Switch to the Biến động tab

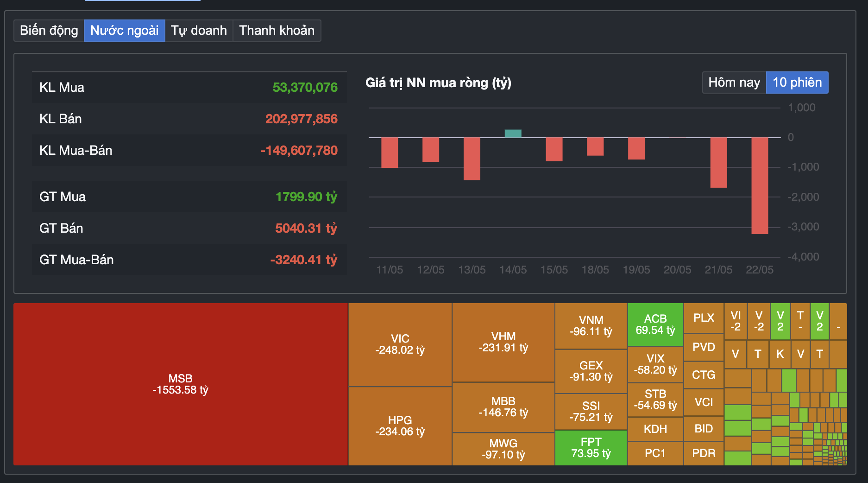tap(49, 31)
